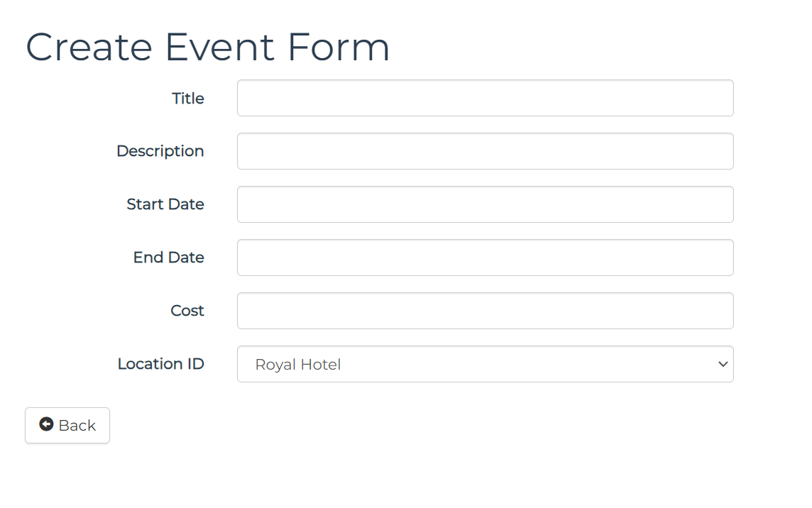Click the Start Date label

coord(165,204)
